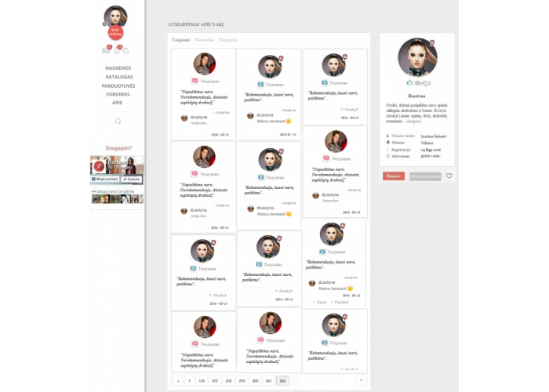
Task: Add Dzastyna to favorites with heart icon
Action: (449, 176)
